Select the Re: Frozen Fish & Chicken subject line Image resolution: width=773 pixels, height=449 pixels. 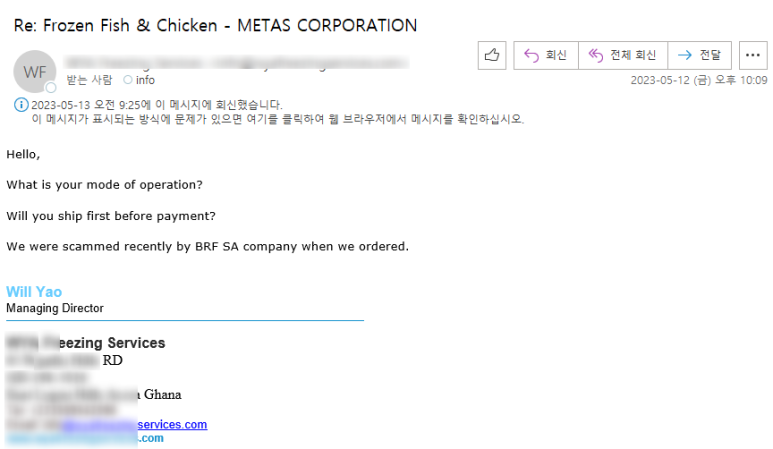coord(215,25)
